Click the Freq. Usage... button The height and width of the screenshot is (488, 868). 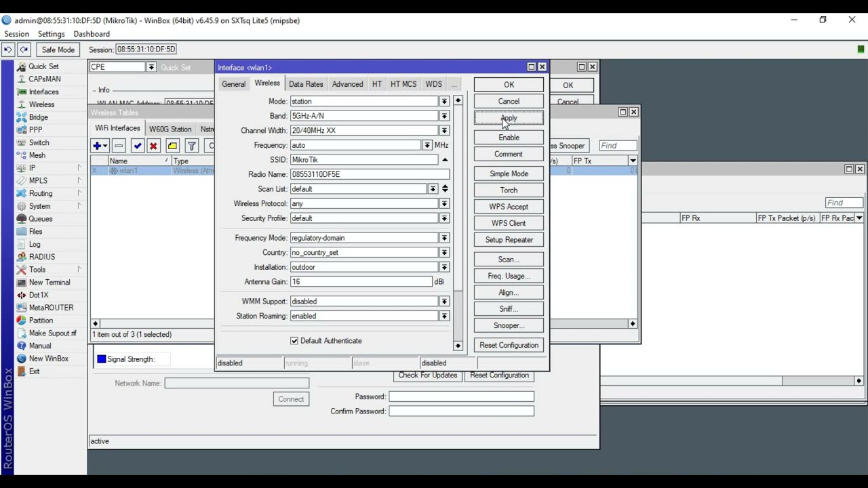(509, 276)
